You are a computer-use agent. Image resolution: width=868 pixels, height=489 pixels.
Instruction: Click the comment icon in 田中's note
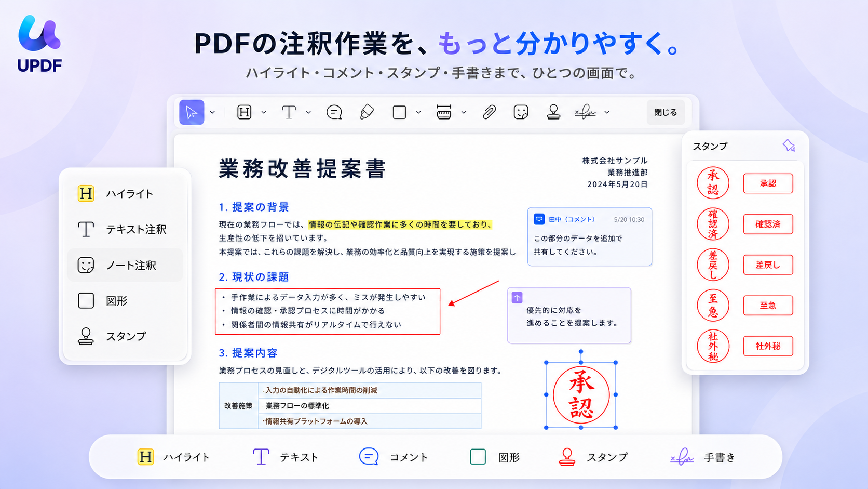[x=539, y=219]
